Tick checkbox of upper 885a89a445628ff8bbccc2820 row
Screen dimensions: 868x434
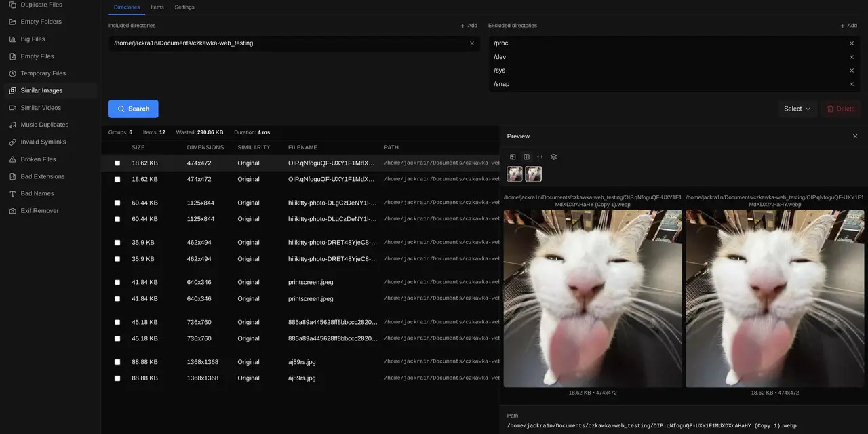point(117,322)
